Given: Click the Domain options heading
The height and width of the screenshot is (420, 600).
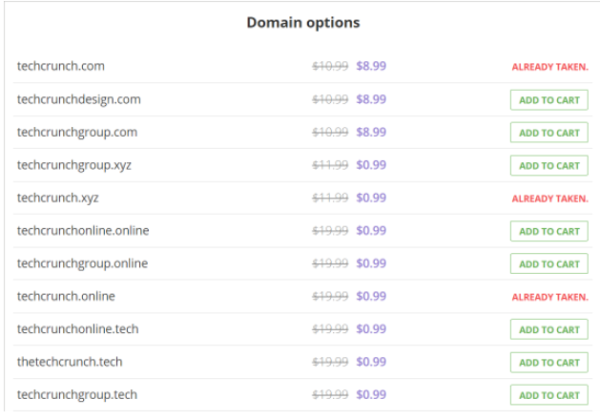Looking at the screenshot, I should 303,22.
